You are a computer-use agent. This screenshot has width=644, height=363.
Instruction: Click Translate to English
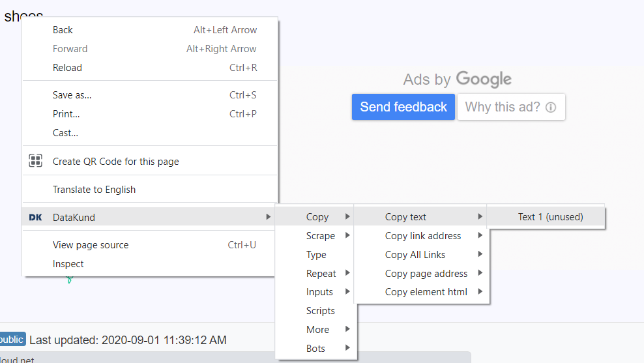[94, 190]
